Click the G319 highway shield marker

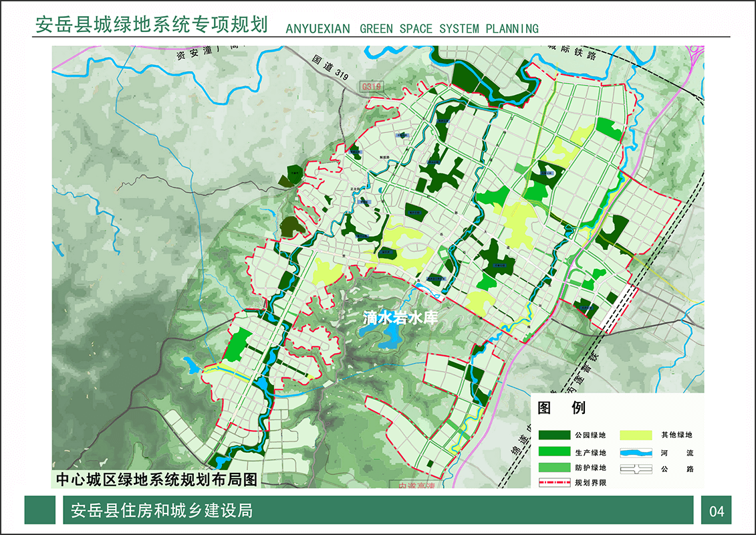pyautogui.click(x=371, y=87)
